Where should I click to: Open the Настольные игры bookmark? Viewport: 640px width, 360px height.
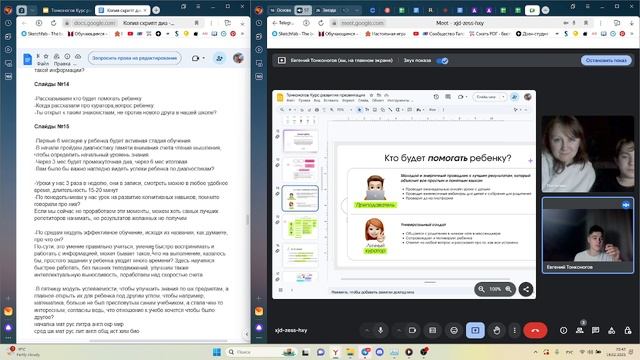[385, 34]
